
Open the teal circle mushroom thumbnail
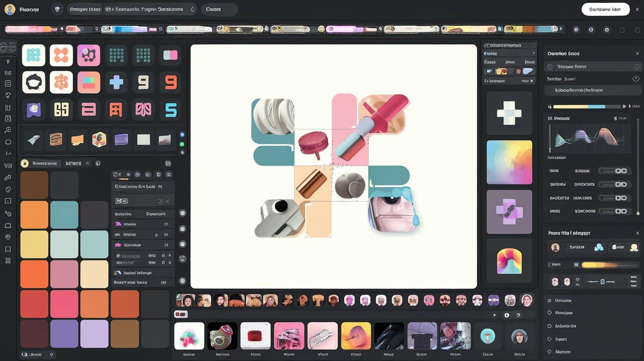coord(487,336)
